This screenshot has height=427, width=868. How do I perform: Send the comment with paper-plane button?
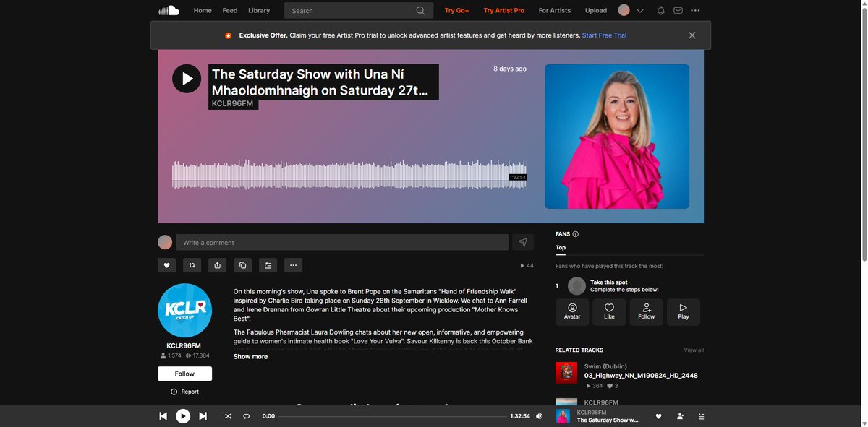click(523, 242)
